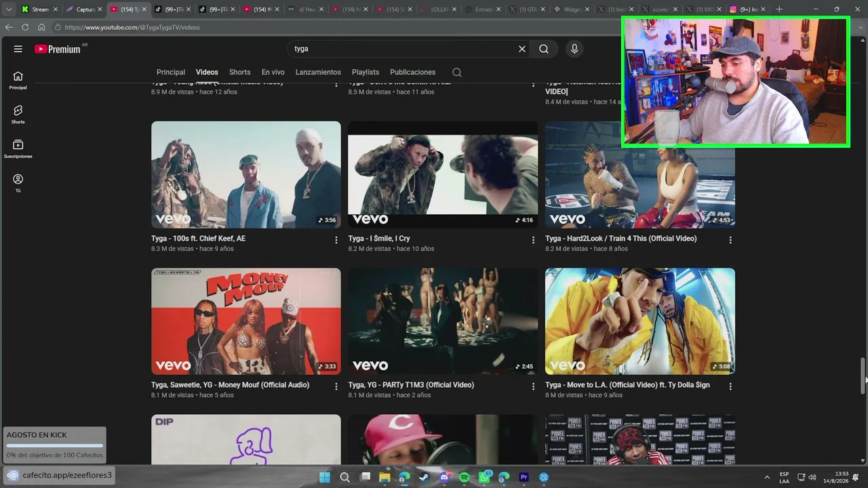
Task: Switch to the Playlists channel tab
Action: (x=366, y=73)
